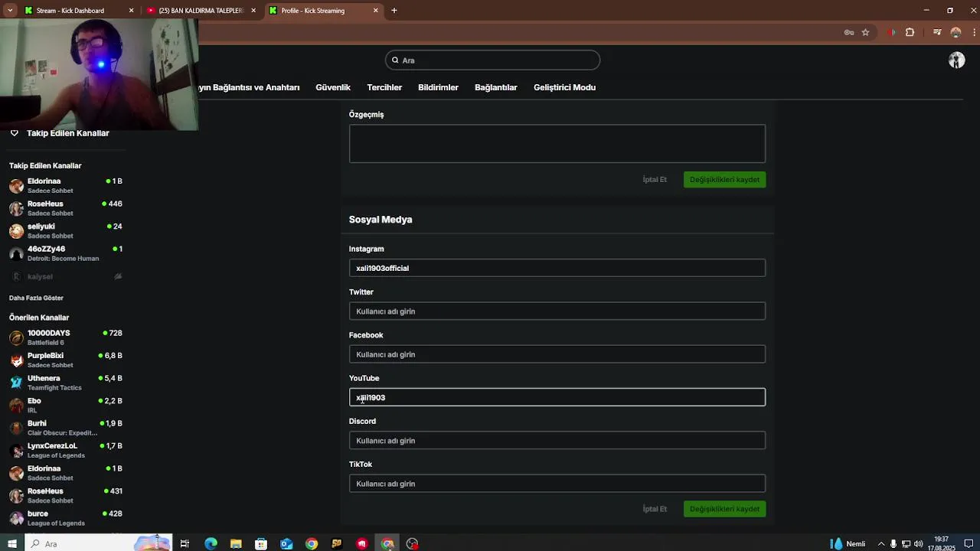Open Burhi Clair Obscur channel
This screenshot has height=551, width=980.
tap(65, 428)
